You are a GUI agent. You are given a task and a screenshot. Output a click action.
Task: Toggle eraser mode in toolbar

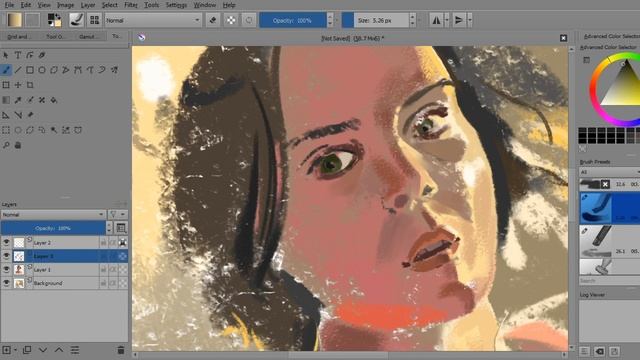click(x=213, y=20)
